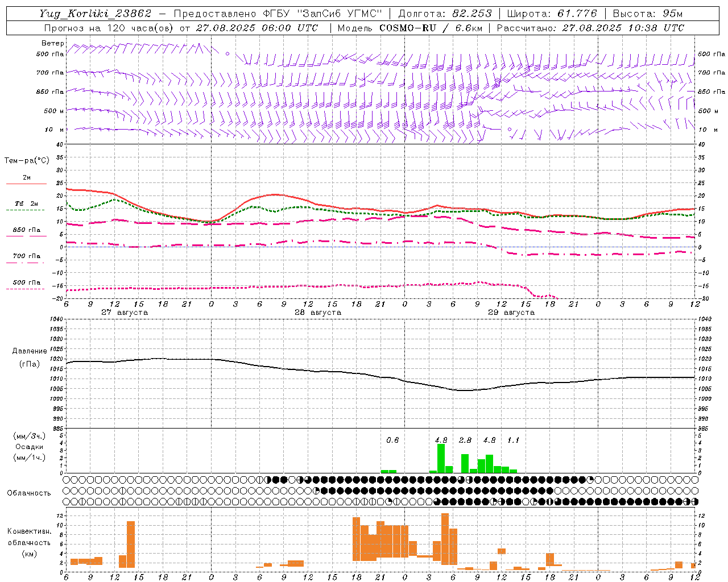Viewport: 728px width, 582px height.
Task: Click the (гПа) pressure unit label
Action: 30,364
